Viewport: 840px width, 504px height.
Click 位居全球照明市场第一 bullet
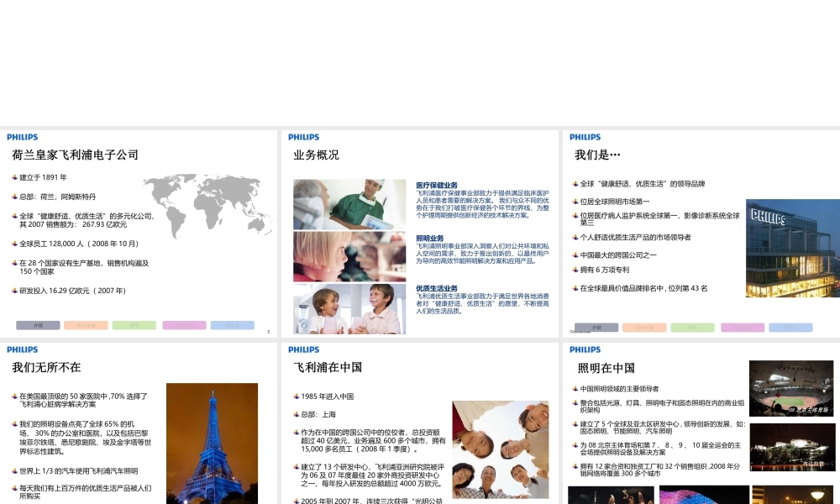[x=615, y=202]
